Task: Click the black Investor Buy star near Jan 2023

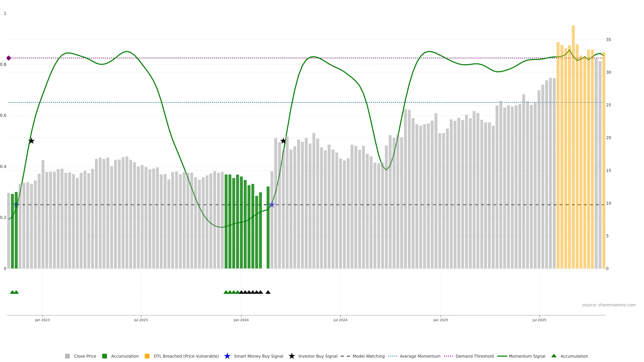Action: coord(31,141)
